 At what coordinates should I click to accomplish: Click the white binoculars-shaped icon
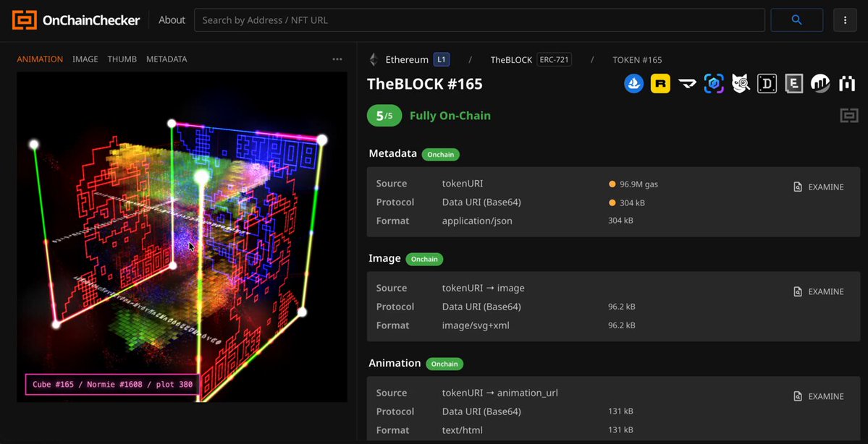[847, 83]
